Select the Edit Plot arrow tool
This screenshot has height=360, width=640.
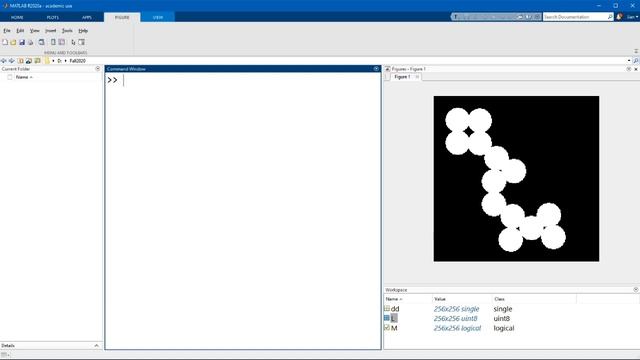click(x=73, y=42)
